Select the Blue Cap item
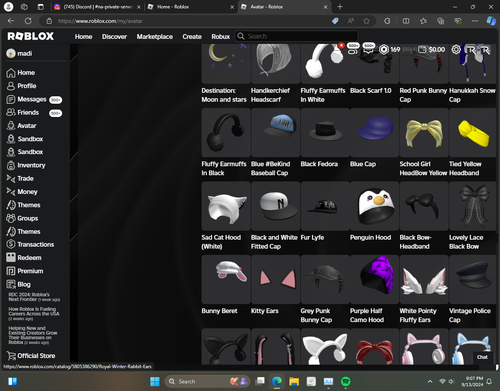Image resolution: width=500 pixels, height=391 pixels. [374, 132]
